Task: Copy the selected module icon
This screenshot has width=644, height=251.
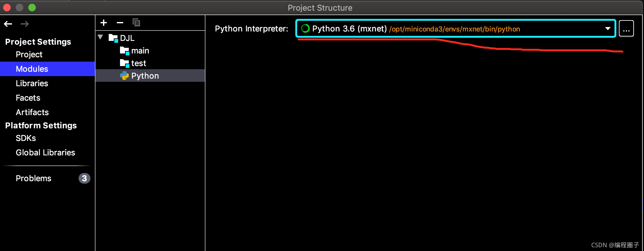Action: [x=136, y=23]
